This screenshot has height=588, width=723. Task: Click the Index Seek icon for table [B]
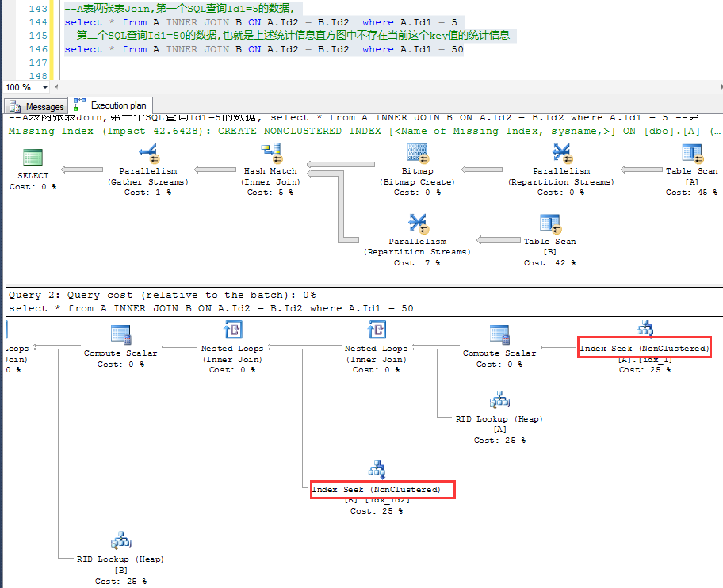pyautogui.click(x=377, y=470)
